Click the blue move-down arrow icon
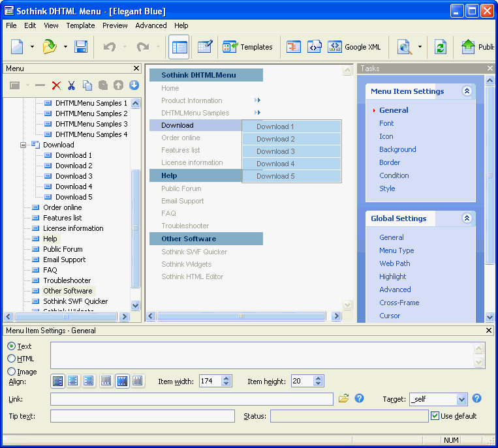Viewport: 498px width, 448px height. pyautogui.click(x=134, y=85)
